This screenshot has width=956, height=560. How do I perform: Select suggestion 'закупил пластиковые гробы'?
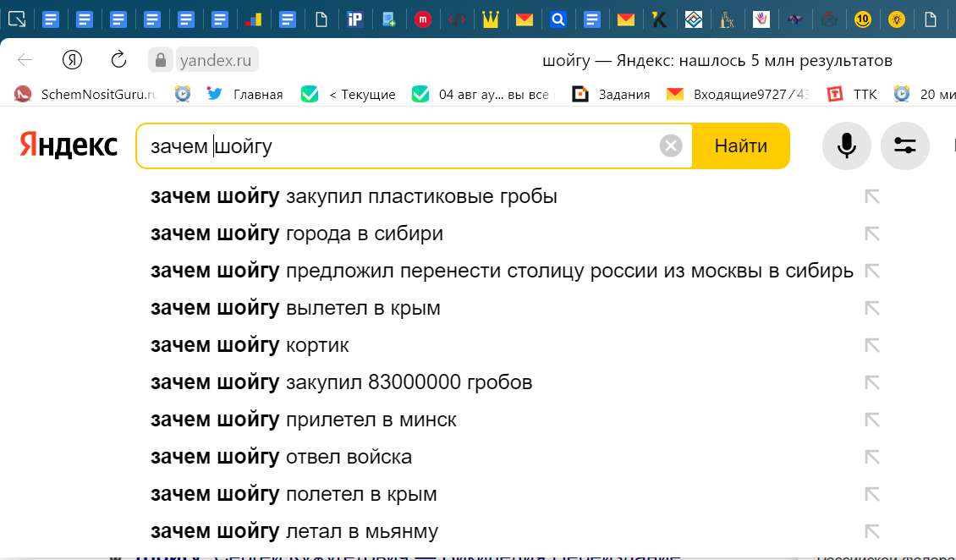(354, 197)
